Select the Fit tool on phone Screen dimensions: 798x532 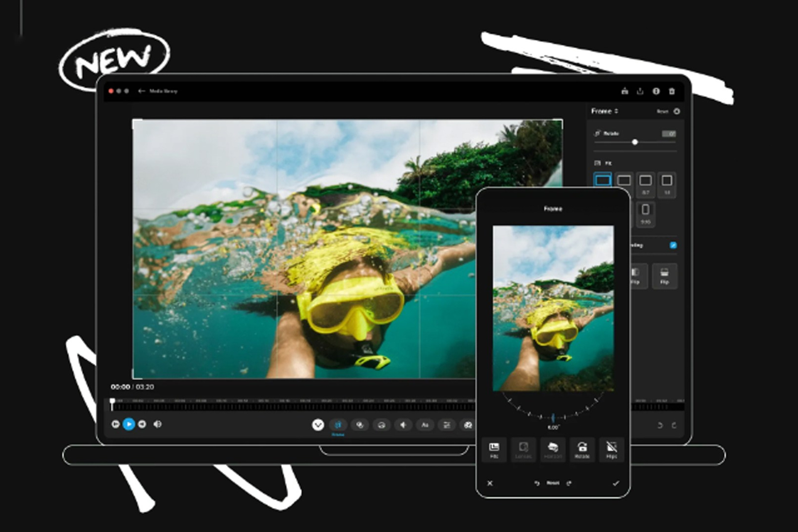pyautogui.click(x=494, y=450)
